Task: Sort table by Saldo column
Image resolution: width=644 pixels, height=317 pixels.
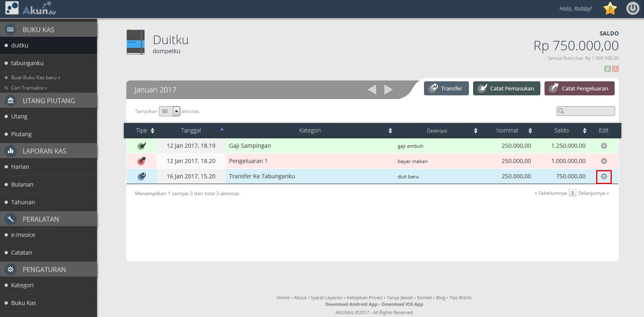Action: tap(561, 130)
